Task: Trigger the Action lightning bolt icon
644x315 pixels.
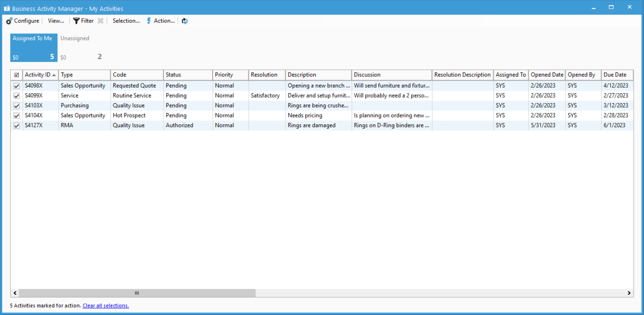Action: tap(149, 21)
